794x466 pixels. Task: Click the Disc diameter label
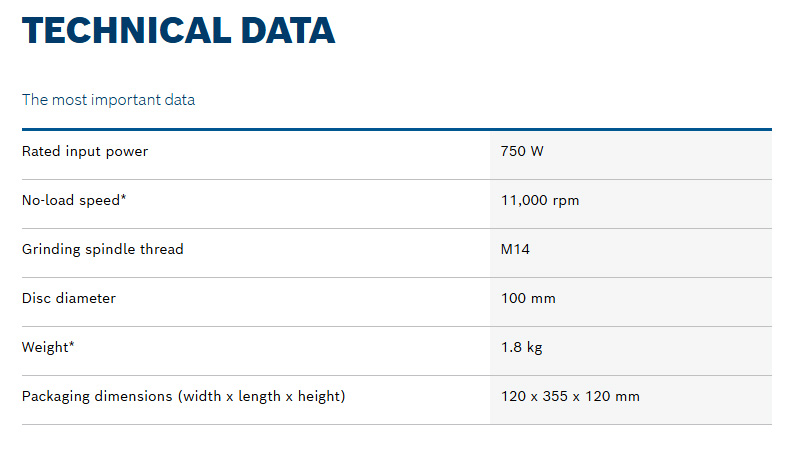click(x=69, y=299)
